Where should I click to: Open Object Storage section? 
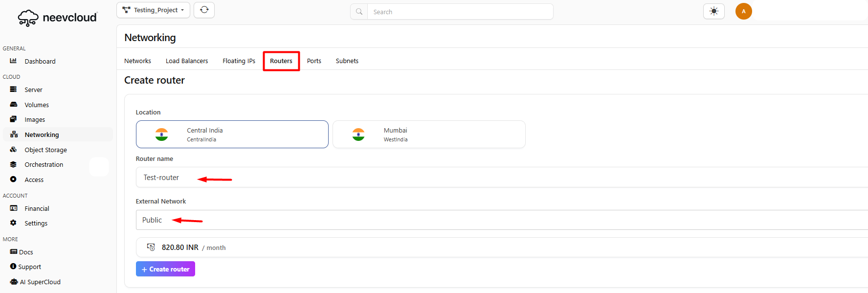point(45,150)
